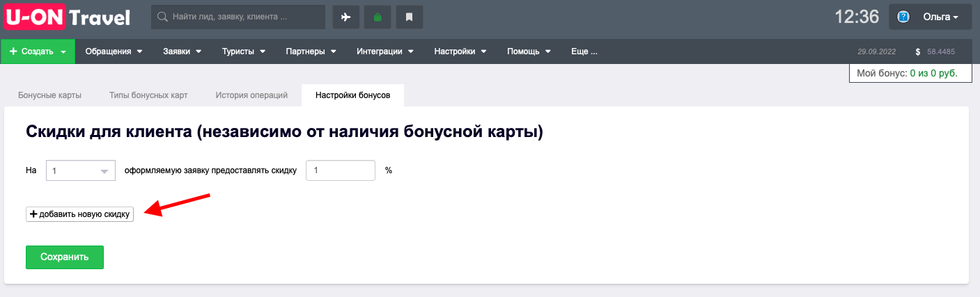Click the airplane icon button
This screenshot has height=297, width=980.
click(x=346, y=17)
